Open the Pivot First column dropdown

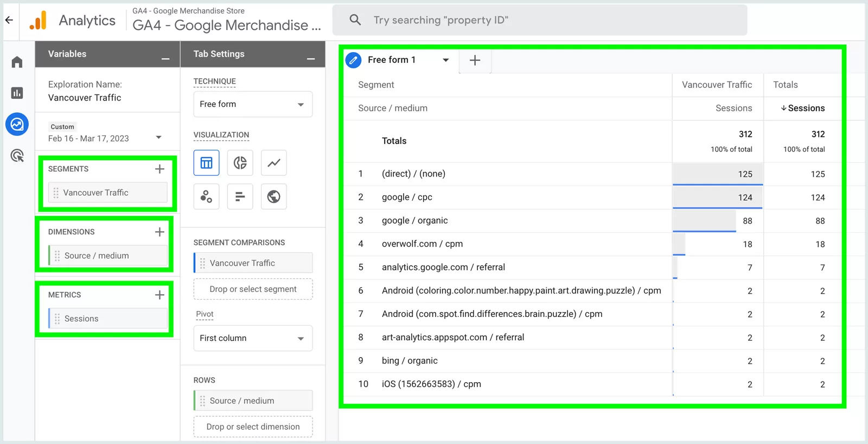(253, 338)
